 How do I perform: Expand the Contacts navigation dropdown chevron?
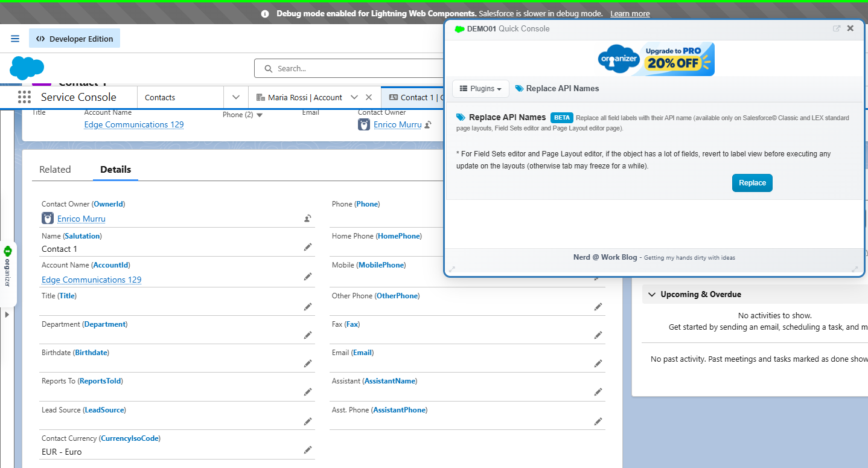click(x=236, y=97)
